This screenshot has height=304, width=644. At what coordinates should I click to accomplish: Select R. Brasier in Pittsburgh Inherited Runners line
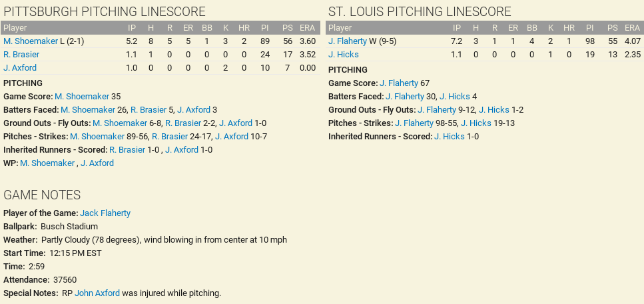pyautogui.click(x=127, y=150)
